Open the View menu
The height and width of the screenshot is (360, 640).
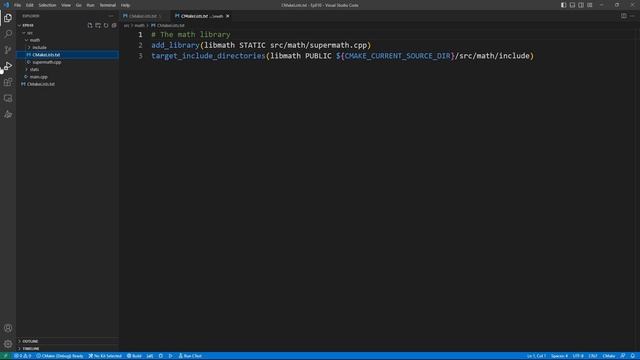(x=66, y=5)
